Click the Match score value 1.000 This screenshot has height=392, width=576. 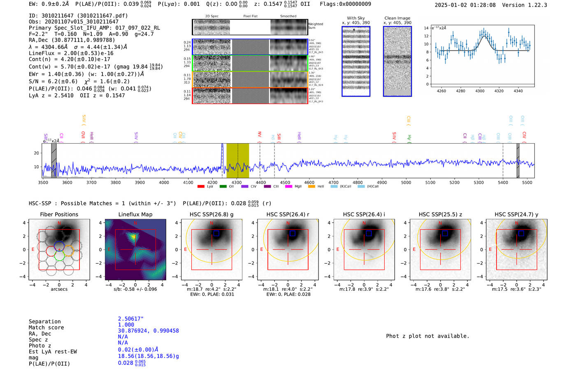[x=126, y=325]
